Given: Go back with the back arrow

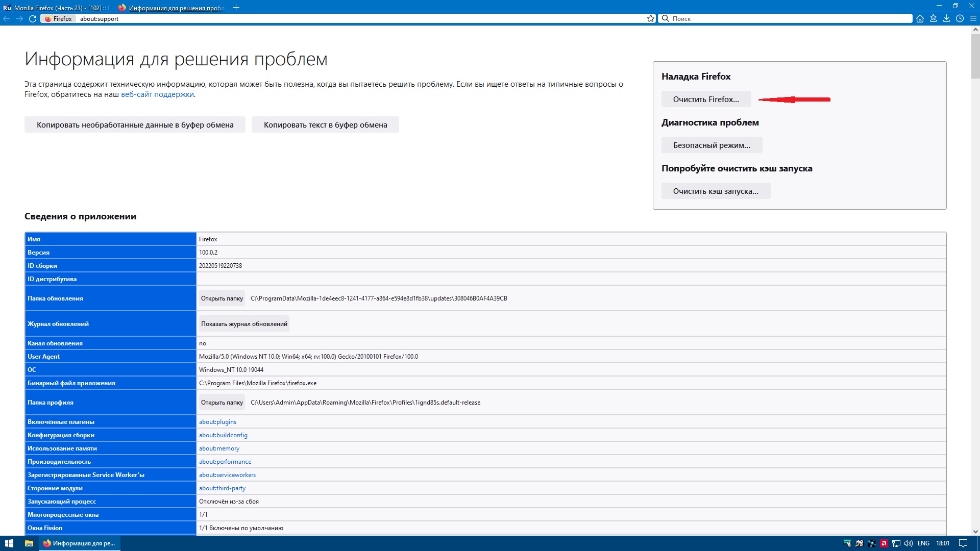Looking at the screenshot, I should 7,18.
